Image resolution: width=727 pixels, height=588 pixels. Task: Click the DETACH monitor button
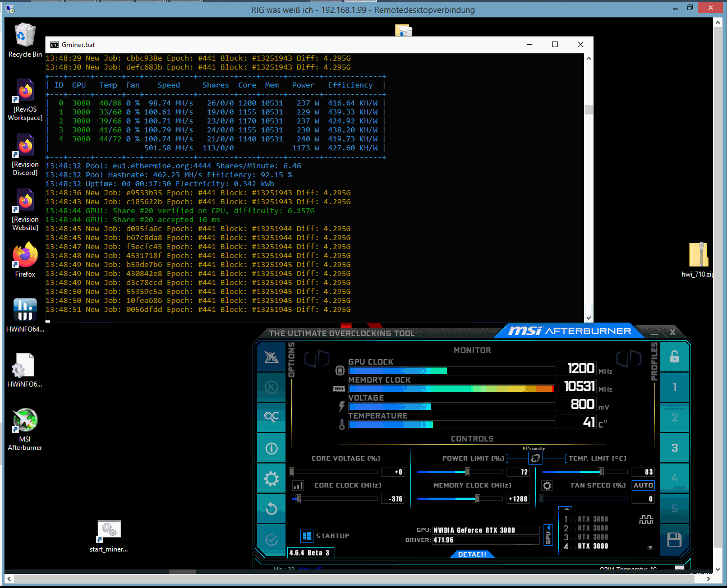tap(472, 554)
